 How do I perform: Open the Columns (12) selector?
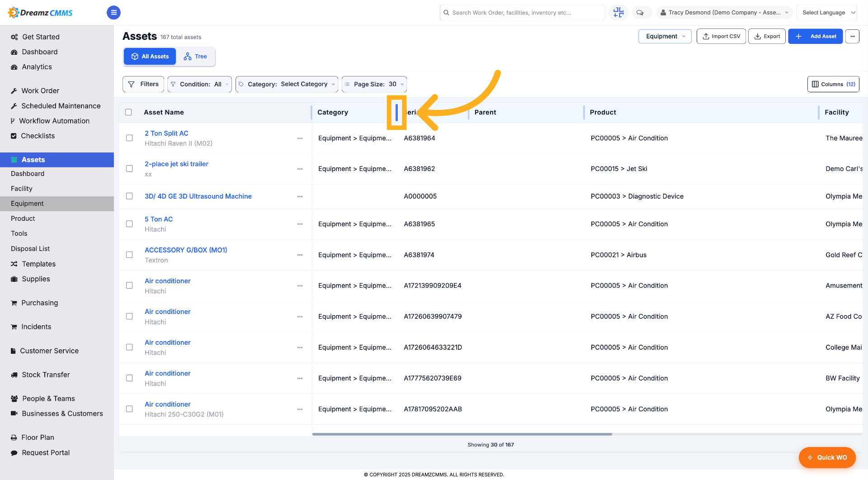[833, 84]
